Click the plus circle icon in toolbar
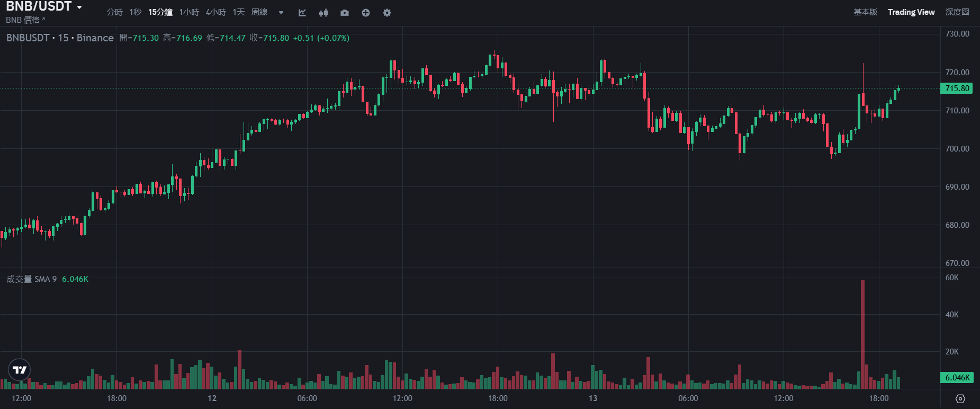The height and width of the screenshot is (409, 980). 366,13
